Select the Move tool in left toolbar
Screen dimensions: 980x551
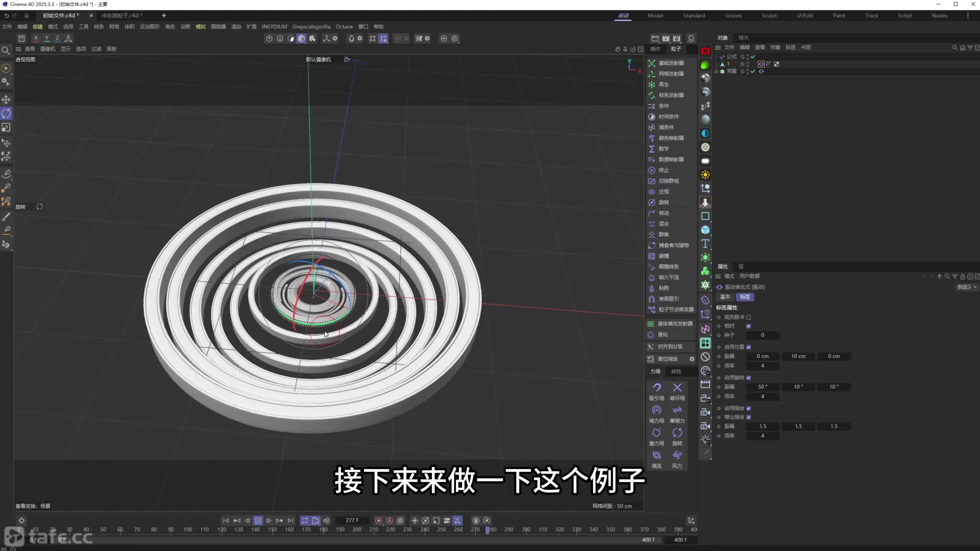pyautogui.click(x=6, y=99)
